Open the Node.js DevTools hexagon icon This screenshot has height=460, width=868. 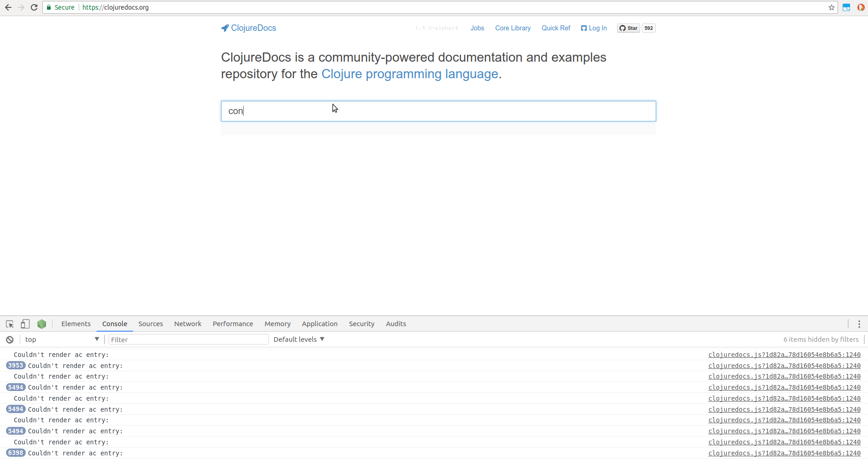tap(41, 324)
